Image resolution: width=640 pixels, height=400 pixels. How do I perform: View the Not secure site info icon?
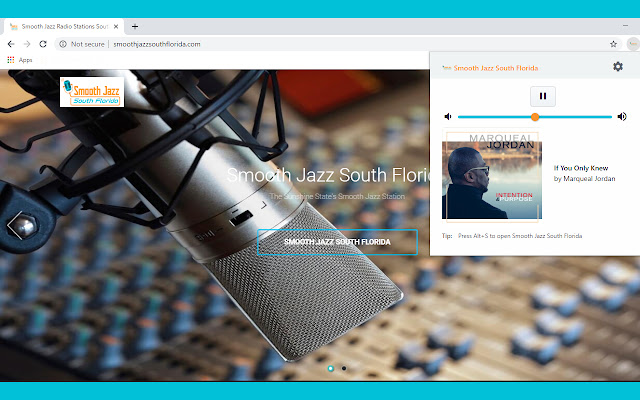(x=63, y=44)
